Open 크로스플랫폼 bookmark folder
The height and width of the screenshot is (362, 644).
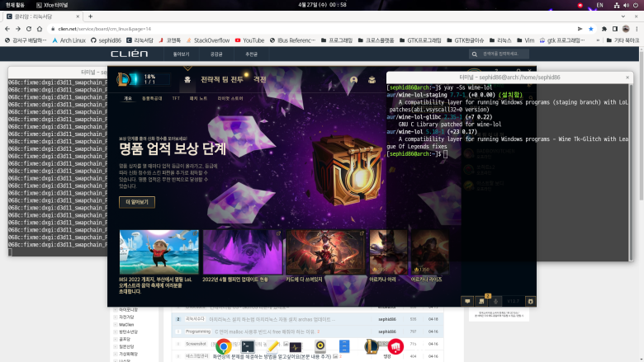pyautogui.click(x=376, y=40)
